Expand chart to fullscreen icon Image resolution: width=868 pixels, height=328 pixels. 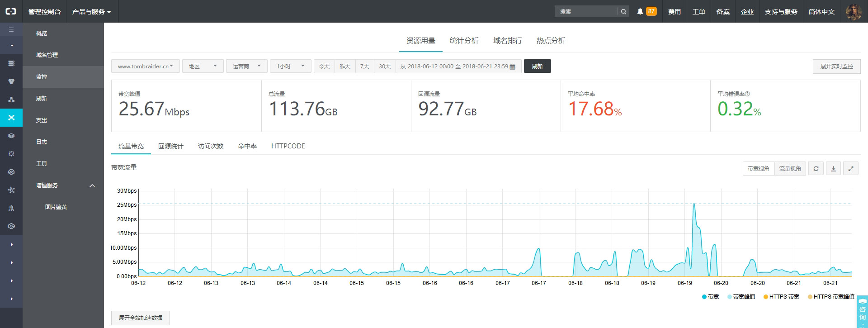point(850,169)
